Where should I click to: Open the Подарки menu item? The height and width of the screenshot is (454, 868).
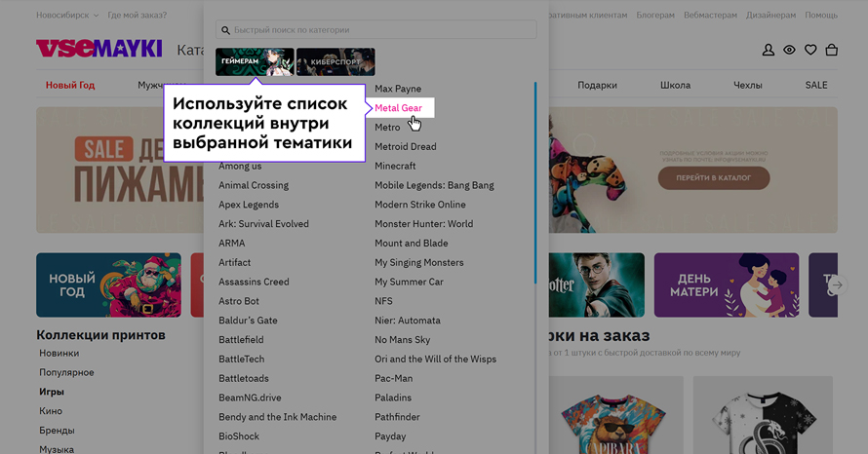point(597,85)
